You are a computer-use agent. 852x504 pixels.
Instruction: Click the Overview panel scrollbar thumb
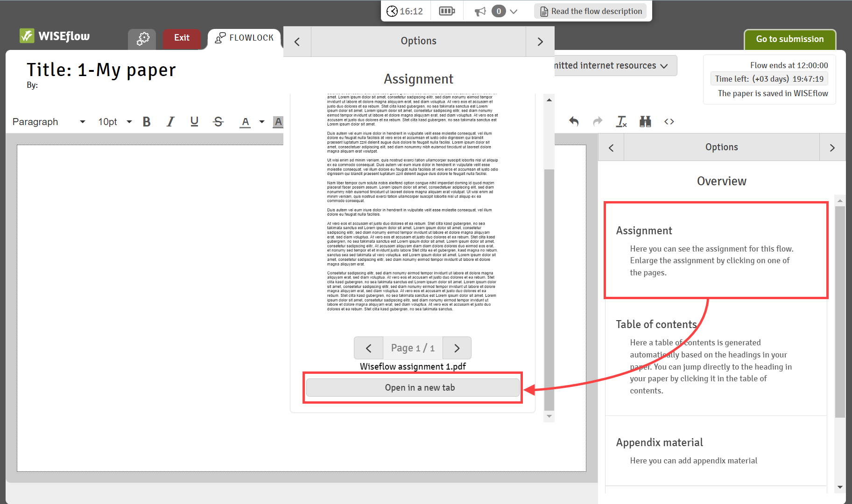point(840,312)
